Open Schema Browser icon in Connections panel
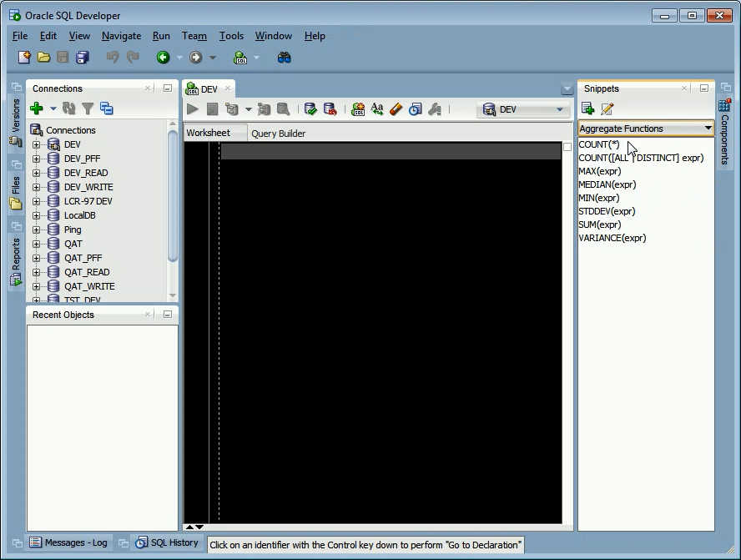741x560 pixels. tap(107, 108)
